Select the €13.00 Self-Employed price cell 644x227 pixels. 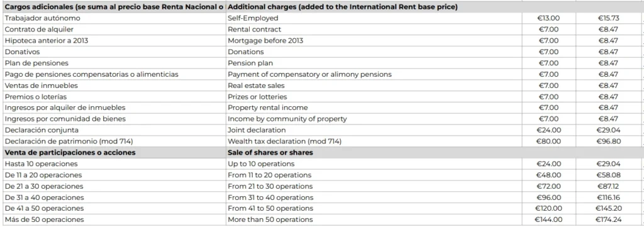[548, 18]
